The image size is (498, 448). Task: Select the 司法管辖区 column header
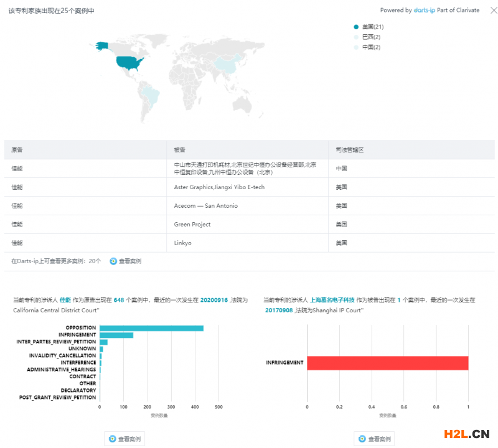coord(349,150)
